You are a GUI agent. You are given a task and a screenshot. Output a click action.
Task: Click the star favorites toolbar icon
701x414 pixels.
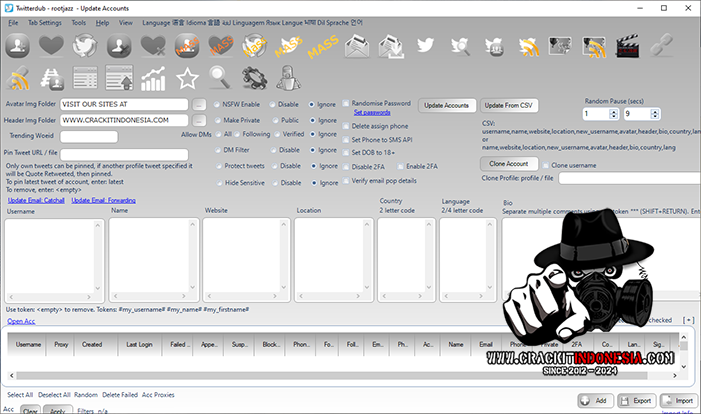tap(187, 77)
